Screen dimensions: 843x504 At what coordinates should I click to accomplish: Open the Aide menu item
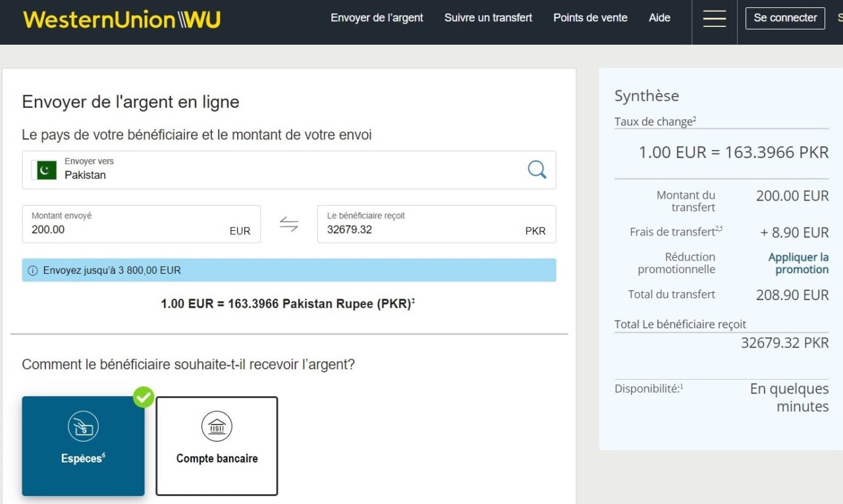(x=659, y=18)
